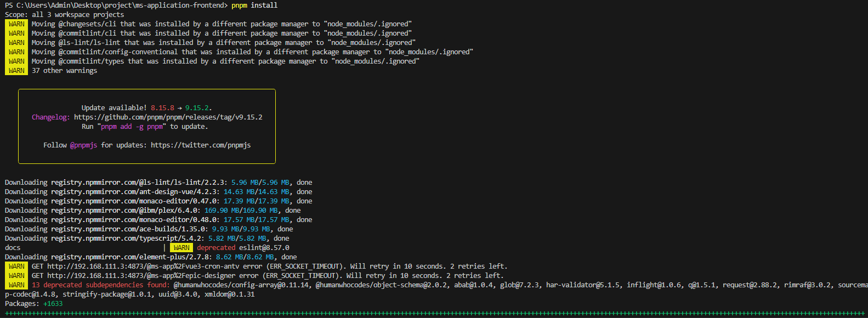Click the red 8.15.8 current version number
This screenshot has width=868, height=318.
[162, 108]
